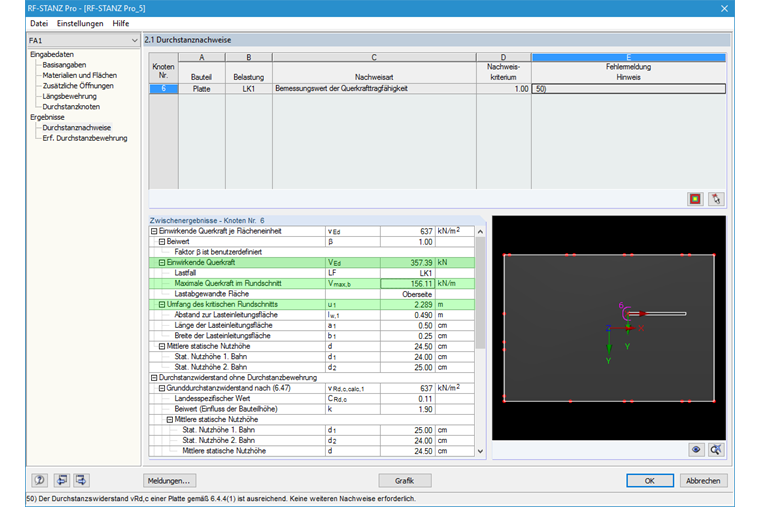760x507 pixels.
Task: Collapse Einwirkende Querkraft je Flächeneinheit row
Action: coord(154,231)
